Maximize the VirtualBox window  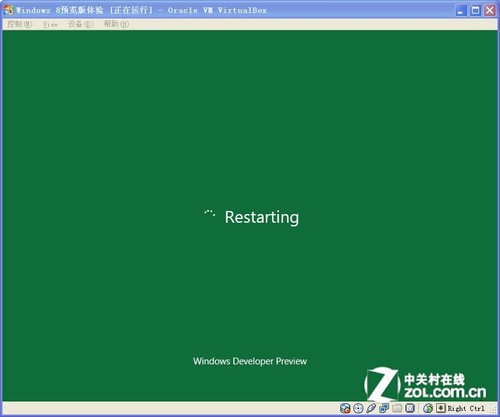coord(475,10)
